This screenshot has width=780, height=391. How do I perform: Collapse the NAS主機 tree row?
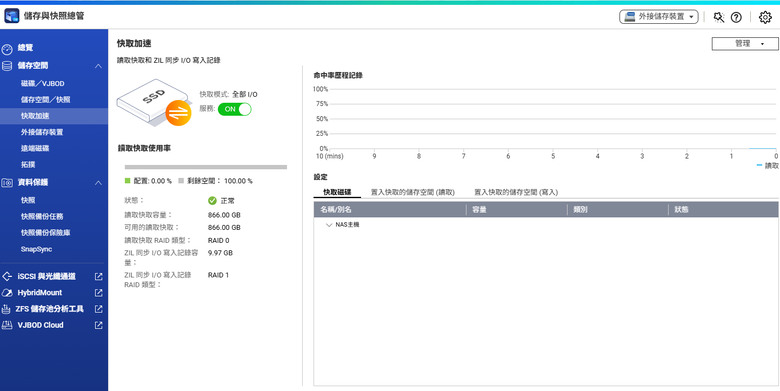[x=329, y=225]
